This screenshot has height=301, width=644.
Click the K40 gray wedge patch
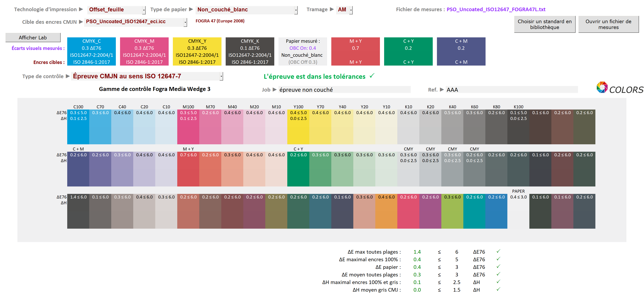[452, 127]
